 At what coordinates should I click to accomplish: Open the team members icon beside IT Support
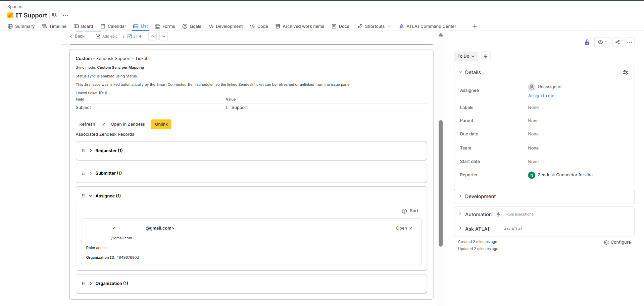(x=54, y=15)
